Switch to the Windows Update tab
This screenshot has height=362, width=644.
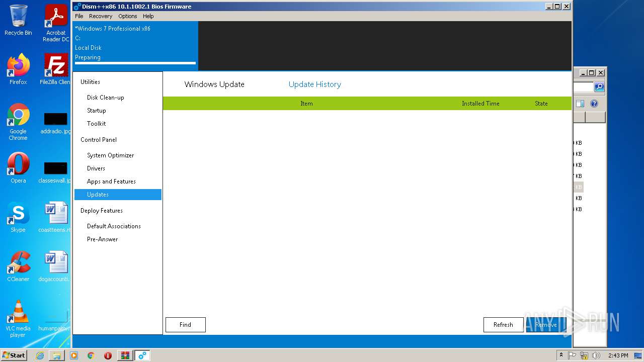(214, 84)
